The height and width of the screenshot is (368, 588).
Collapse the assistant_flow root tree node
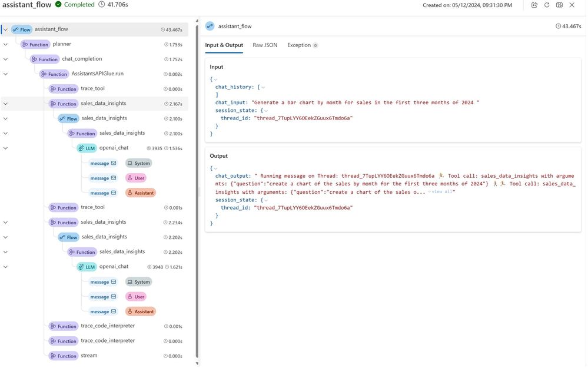(6, 29)
